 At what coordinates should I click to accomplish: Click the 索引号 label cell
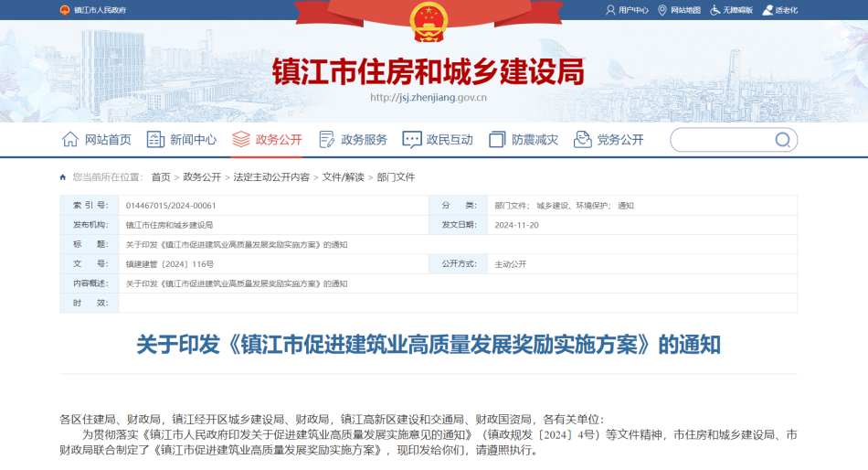pyautogui.click(x=90, y=205)
